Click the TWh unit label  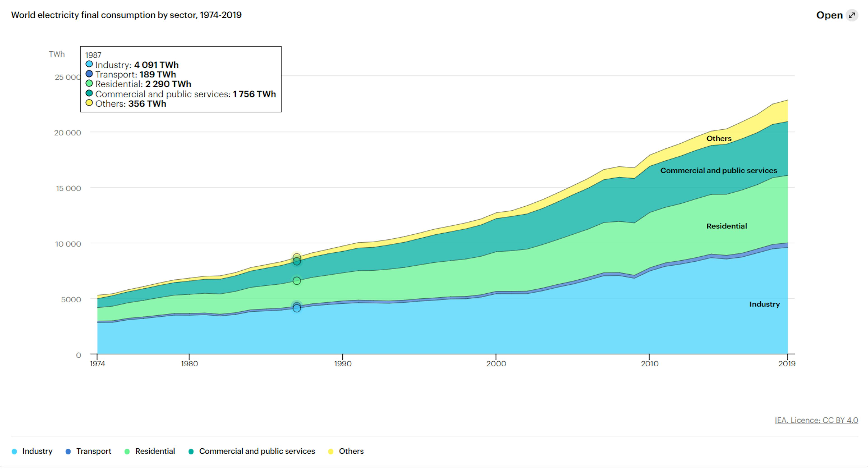[x=57, y=54]
